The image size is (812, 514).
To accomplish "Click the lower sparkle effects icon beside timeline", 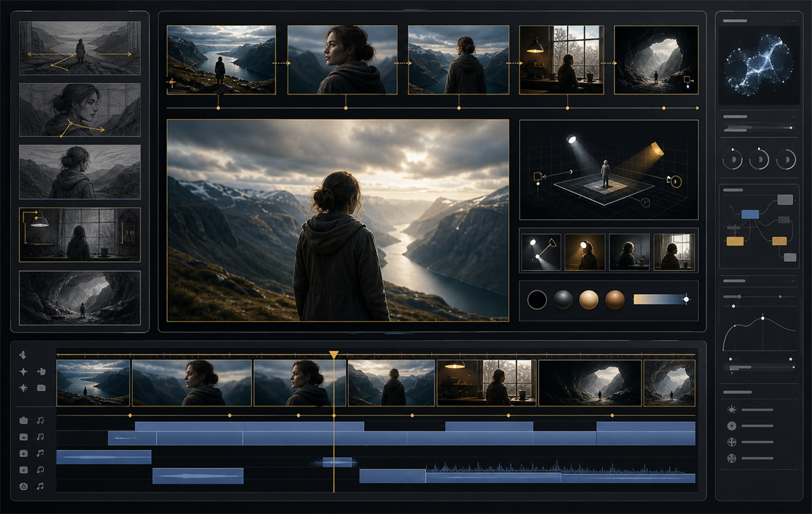I will coord(24,388).
